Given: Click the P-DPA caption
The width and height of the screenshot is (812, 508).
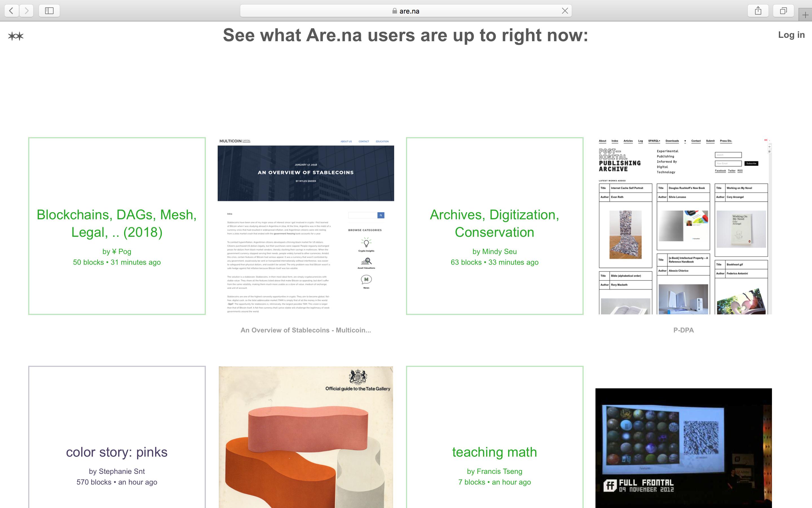Looking at the screenshot, I should [683, 330].
